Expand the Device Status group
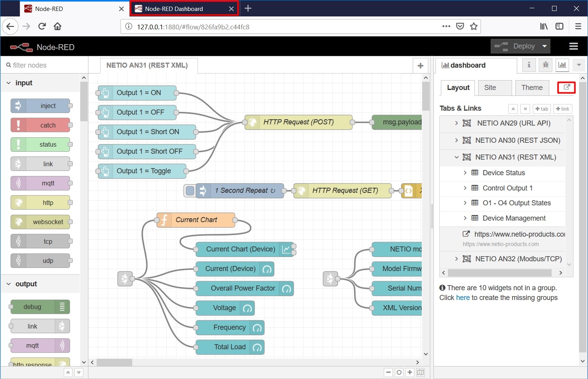 465,172
